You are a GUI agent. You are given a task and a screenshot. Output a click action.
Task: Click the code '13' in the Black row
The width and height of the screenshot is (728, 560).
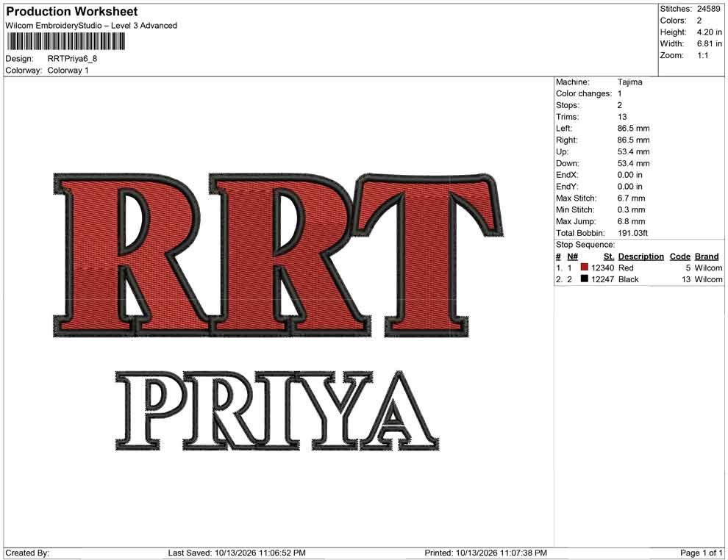point(686,279)
